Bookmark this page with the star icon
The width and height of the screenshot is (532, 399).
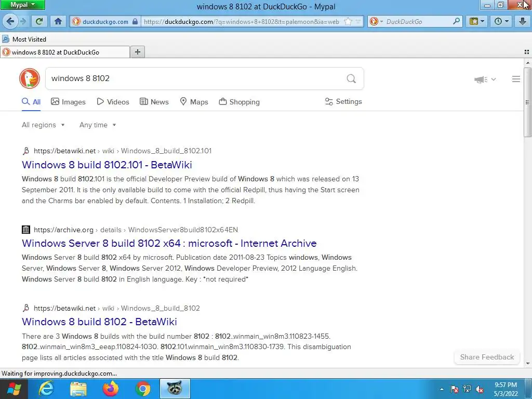(348, 22)
